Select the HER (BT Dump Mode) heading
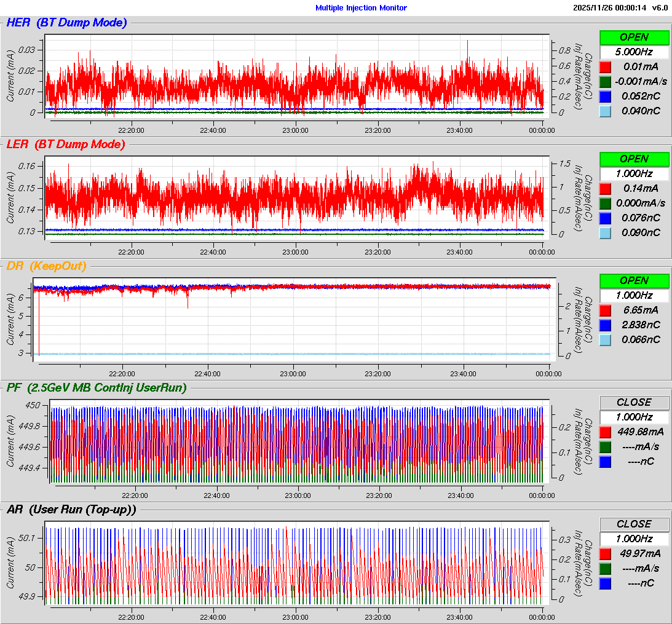The height and width of the screenshot is (624, 672). [66, 23]
